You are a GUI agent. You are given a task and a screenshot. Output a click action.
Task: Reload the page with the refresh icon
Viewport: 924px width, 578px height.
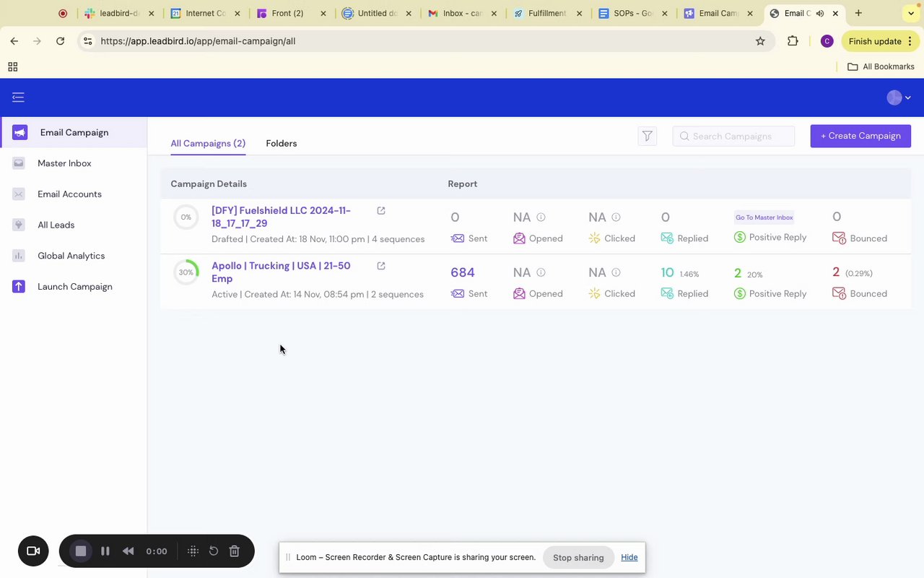click(x=61, y=41)
